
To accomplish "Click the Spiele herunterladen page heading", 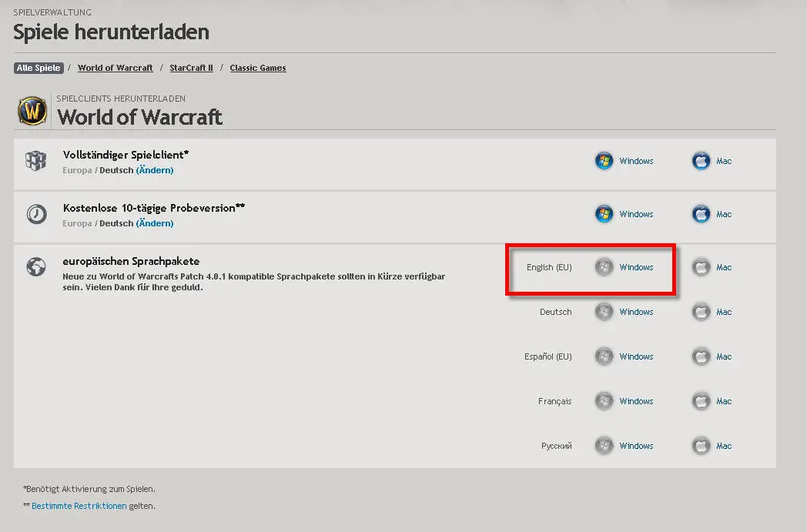I will coord(111,32).
